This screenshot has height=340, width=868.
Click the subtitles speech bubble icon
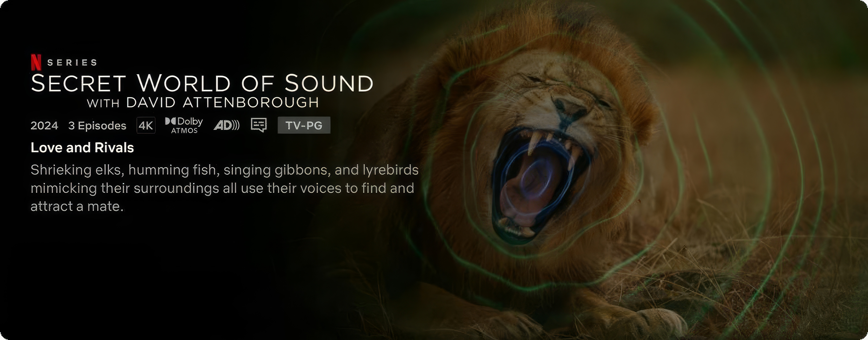pyautogui.click(x=259, y=125)
